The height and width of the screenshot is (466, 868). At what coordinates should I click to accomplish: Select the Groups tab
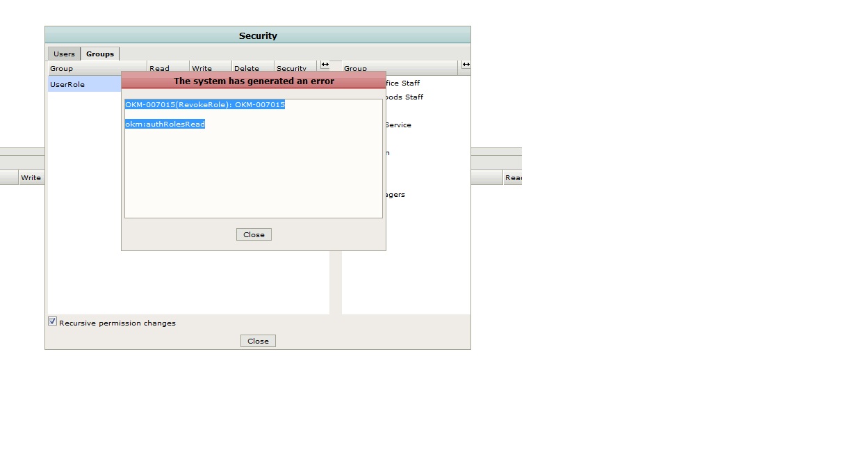point(100,54)
